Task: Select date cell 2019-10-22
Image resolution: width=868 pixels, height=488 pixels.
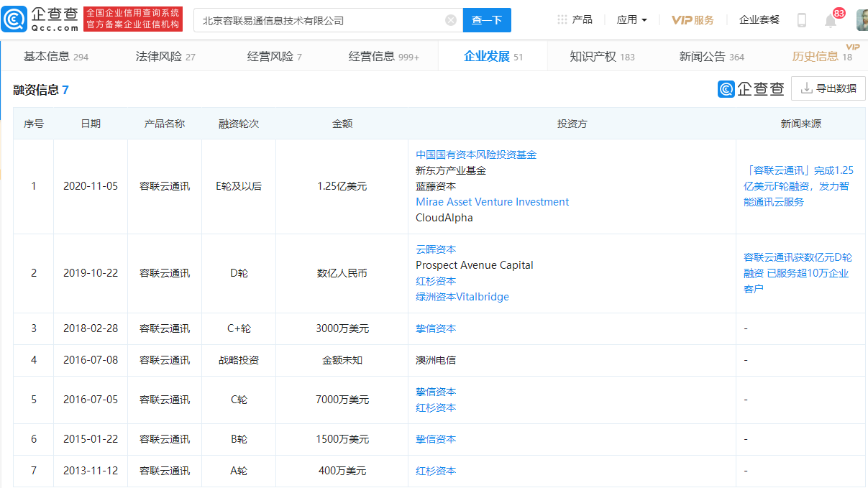Action: coord(91,273)
